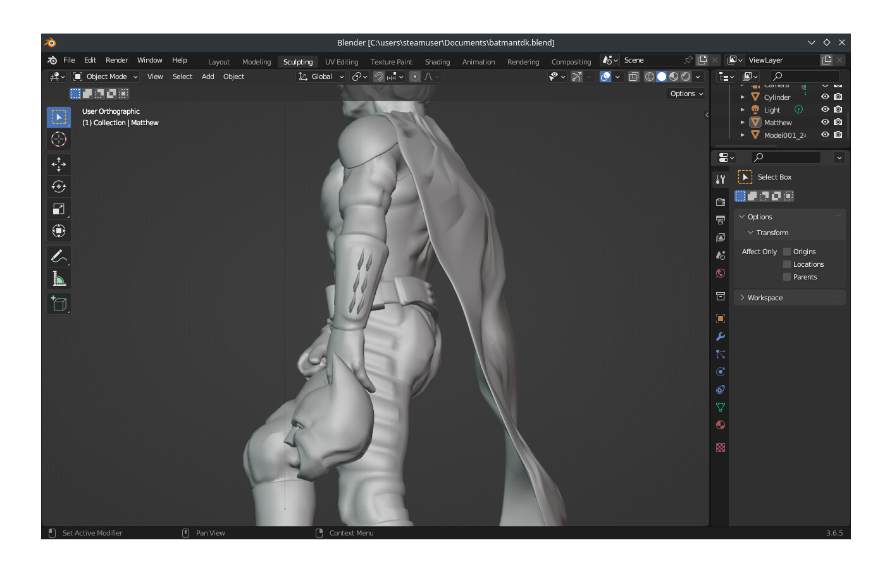Open the Texture properties tab
This screenshot has height=588, width=892.
[721, 448]
